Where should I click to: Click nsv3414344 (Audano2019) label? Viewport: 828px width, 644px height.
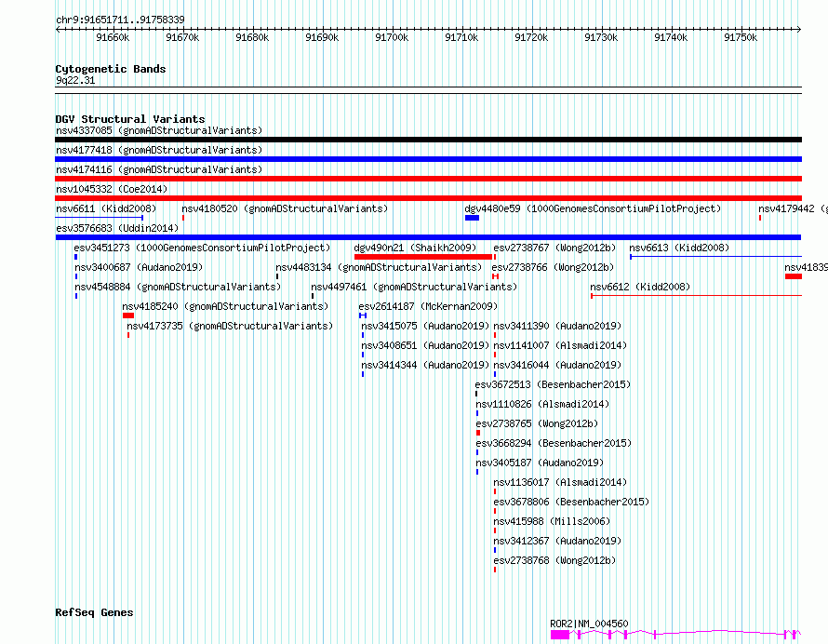click(425, 365)
